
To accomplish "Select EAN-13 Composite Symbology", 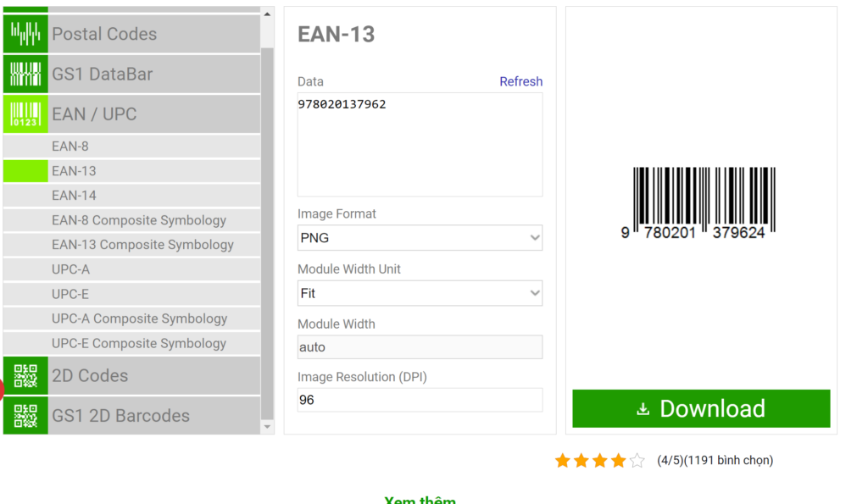I will (131, 245).
